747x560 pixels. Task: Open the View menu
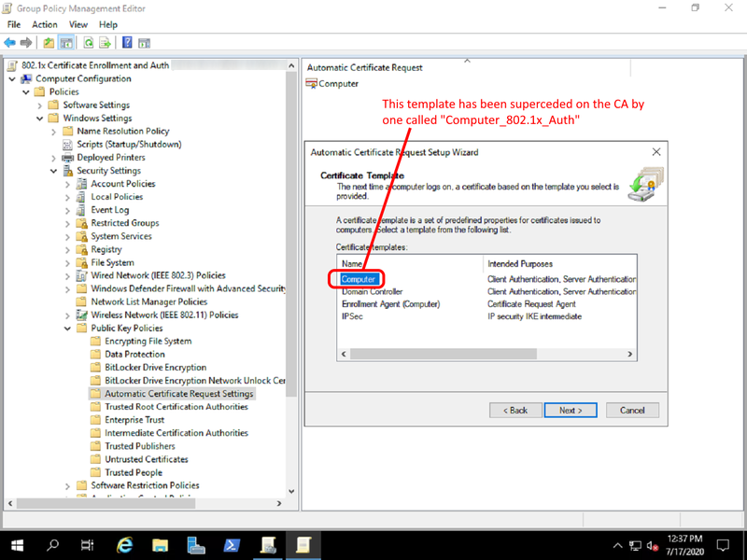pyautogui.click(x=78, y=25)
